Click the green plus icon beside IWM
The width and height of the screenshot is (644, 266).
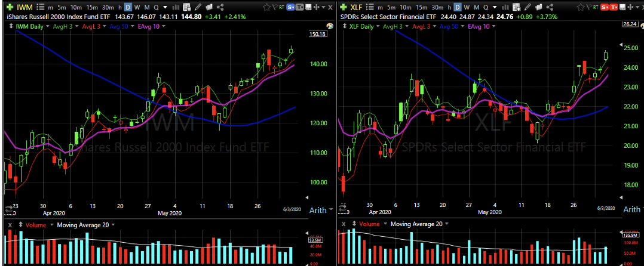coord(10,7)
